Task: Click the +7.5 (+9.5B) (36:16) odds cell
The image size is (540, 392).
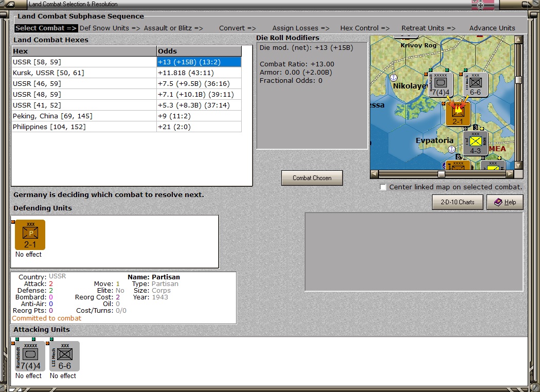Action: point(199,84)
